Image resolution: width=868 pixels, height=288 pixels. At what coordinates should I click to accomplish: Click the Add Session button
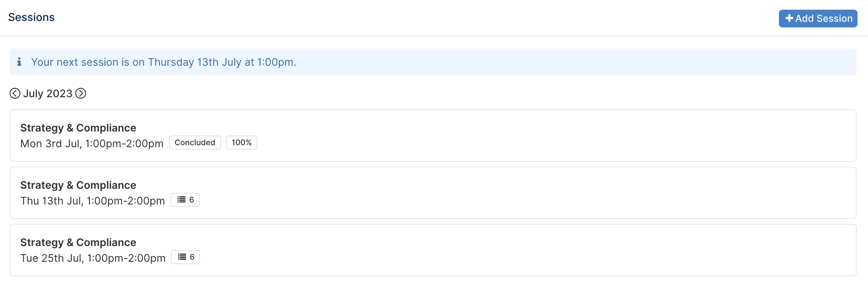point(818,19)
